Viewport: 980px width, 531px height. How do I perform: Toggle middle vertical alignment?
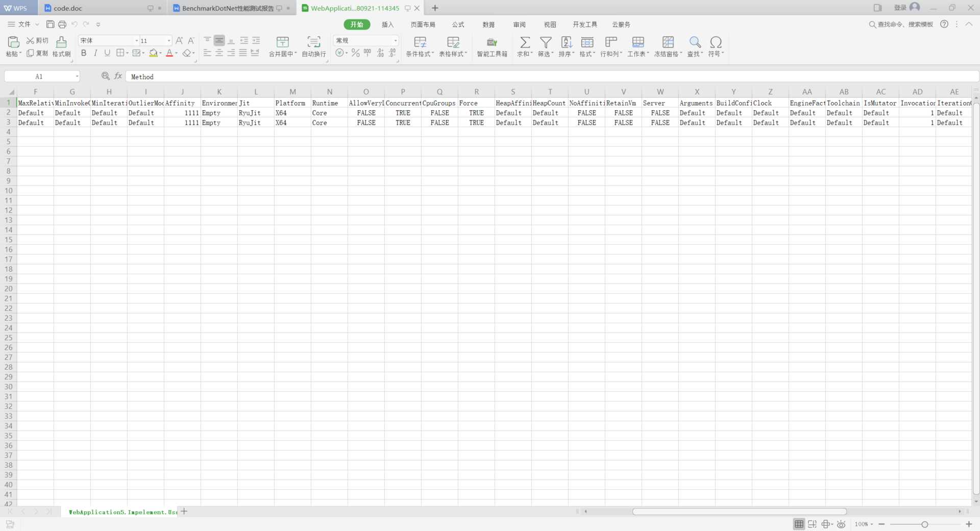(219, 40)
